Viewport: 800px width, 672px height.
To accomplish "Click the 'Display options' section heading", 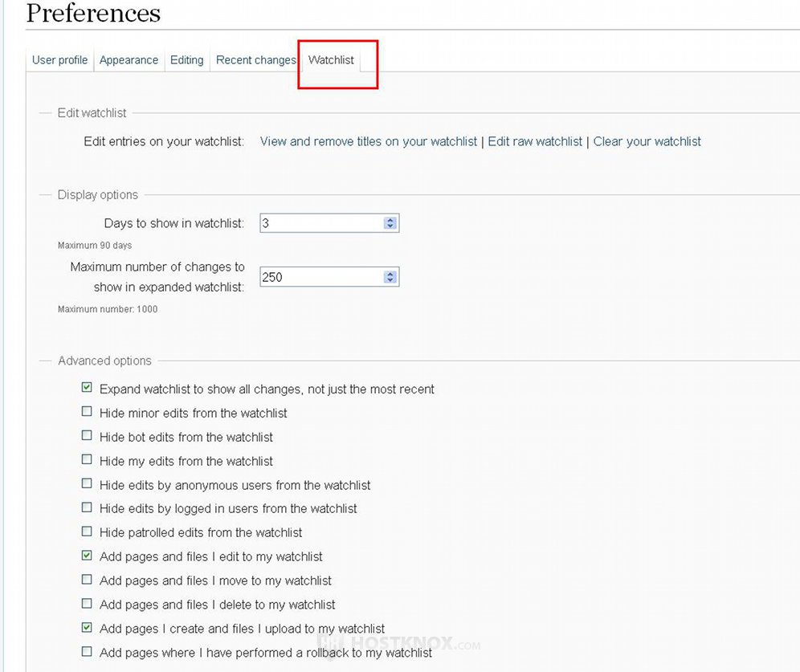I will pos(97,195).
